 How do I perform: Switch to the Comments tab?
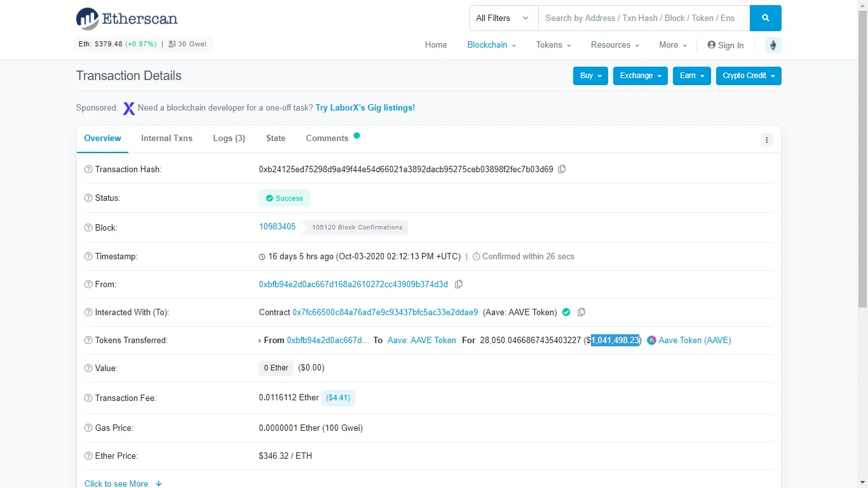click(327, 139)
